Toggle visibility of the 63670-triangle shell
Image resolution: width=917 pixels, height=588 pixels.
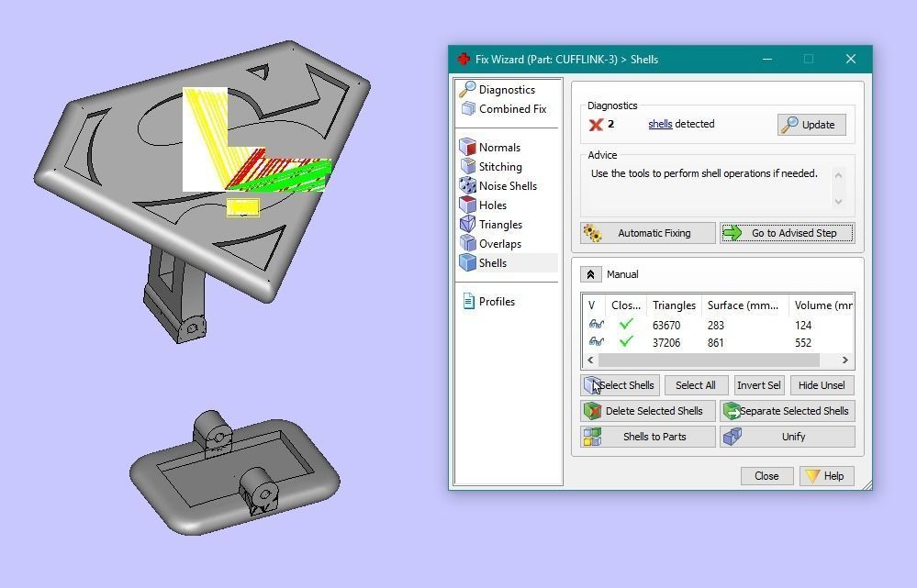[596, 325]
